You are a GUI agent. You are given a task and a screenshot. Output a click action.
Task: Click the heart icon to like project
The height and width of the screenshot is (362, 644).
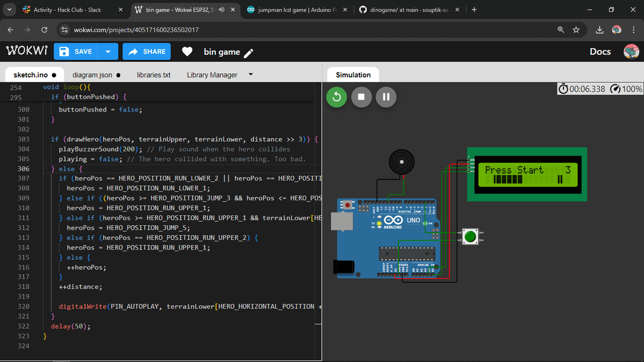(187, 52)
